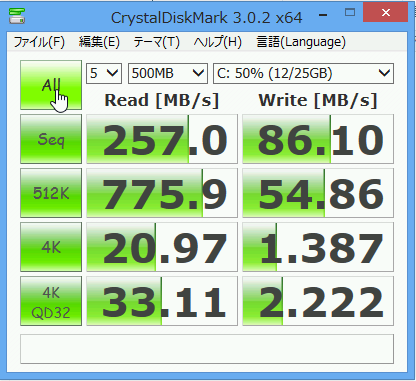The image size is (416, 381).
Task: Click the 4K read result 20.97
Action: click(162, 247)
